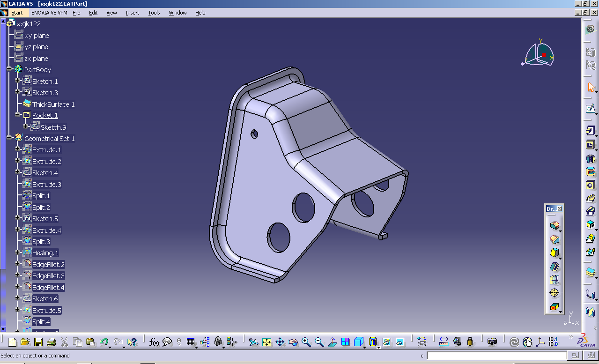This screenshot has height=364, width=599.
Task: Click the Select arrow tool in right toolbar
Action: (591, 87)
